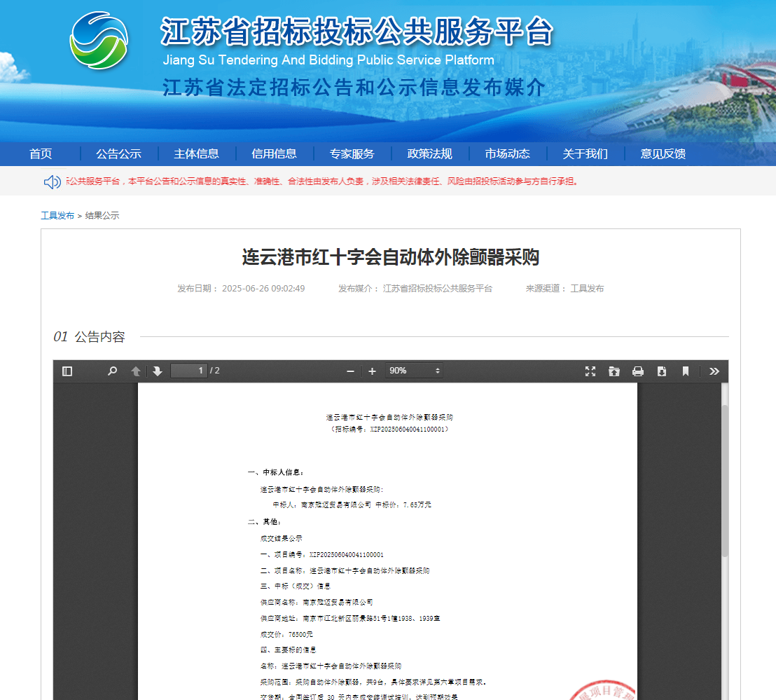Open the find-in-document search icon
Viewport: 776px width, 700px height.
[x=112, y=371]
